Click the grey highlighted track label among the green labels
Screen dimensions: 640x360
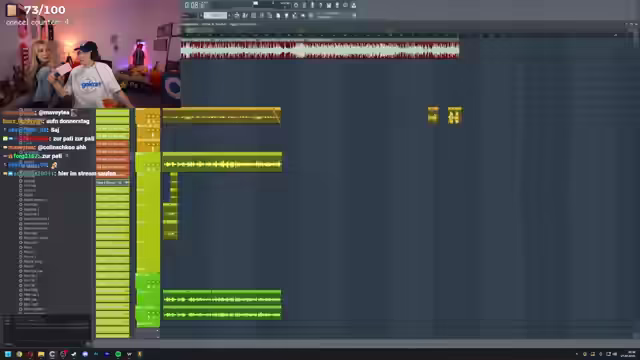113,182
